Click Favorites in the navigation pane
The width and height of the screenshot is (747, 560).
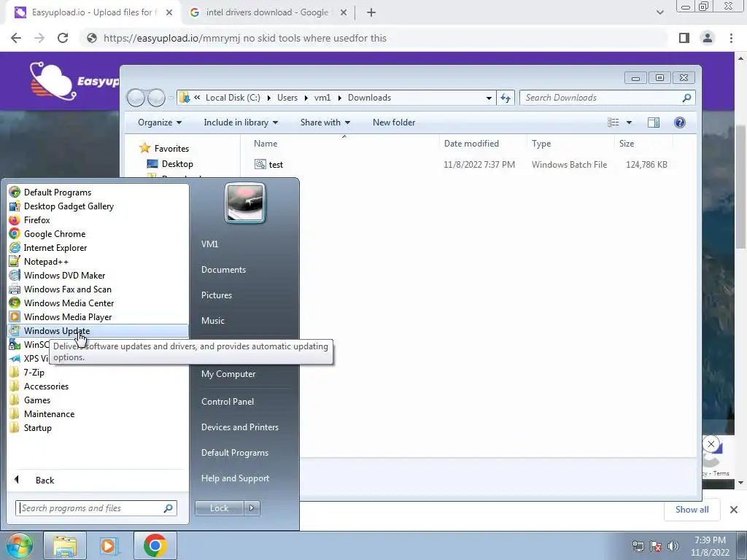tap(171, 149)
